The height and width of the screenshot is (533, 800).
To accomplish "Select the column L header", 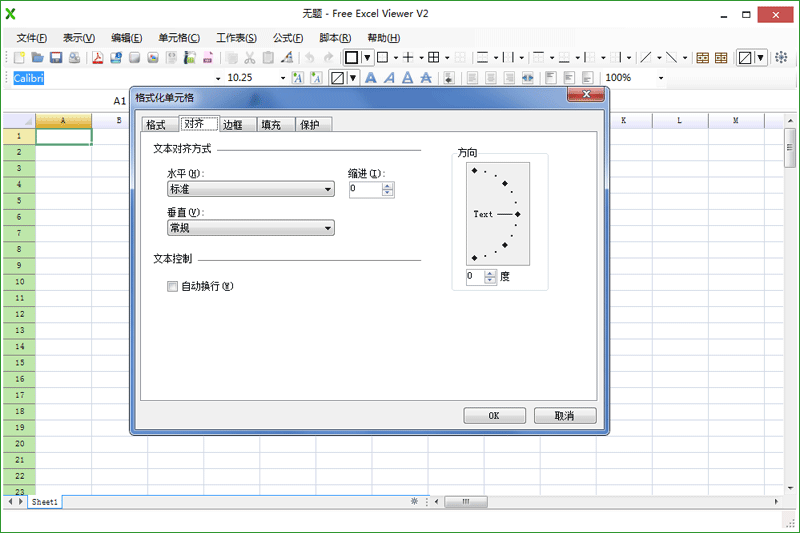I will tap(680, 121).
